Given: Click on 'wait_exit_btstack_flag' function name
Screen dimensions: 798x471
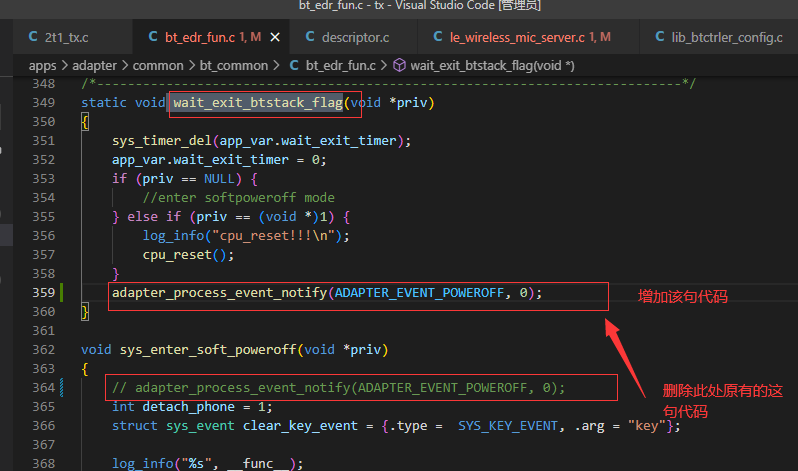Looking at the screenshot, I should click(258, 102).
